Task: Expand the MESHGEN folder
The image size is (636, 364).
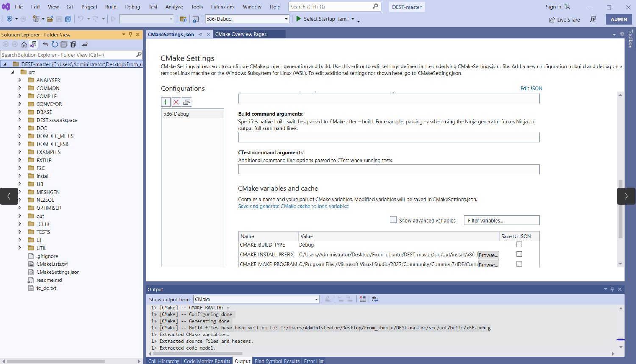Action: (19, 192)
